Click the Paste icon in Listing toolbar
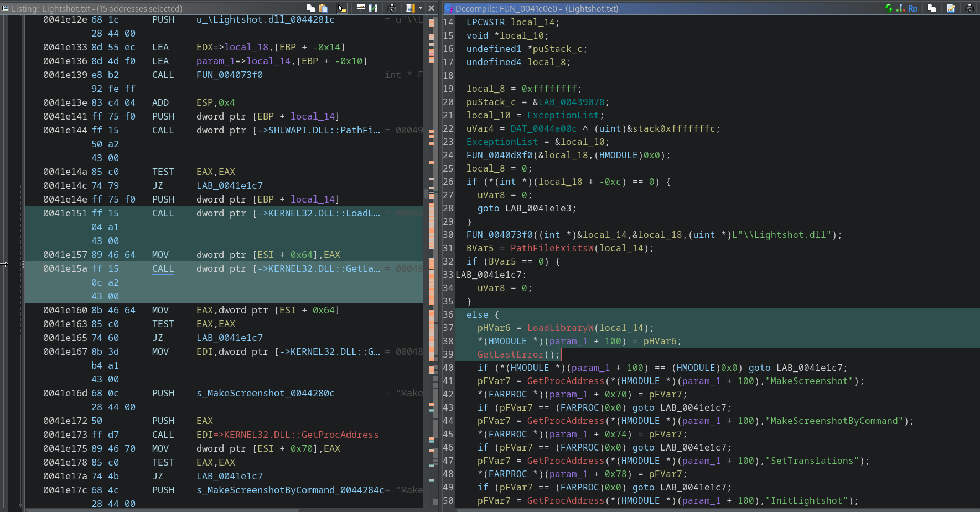The height and width of the screenshot is (512, 980). click(x=324, y=8)
